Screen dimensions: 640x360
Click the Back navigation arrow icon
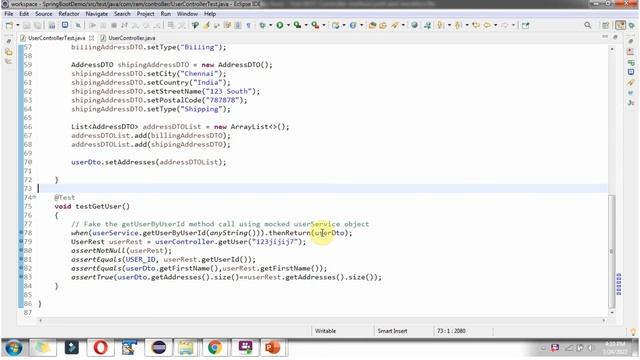(x=487, y=25)
